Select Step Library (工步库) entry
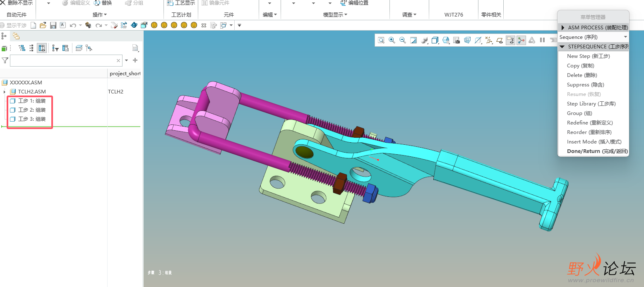Image resolution: width=644 pixels, height=287 pixels. (591, 104)
